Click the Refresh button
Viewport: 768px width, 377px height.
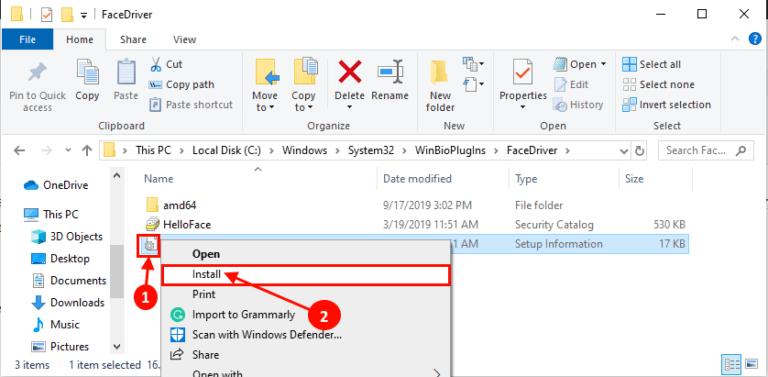pyautogui.click(x=639, y=150)
